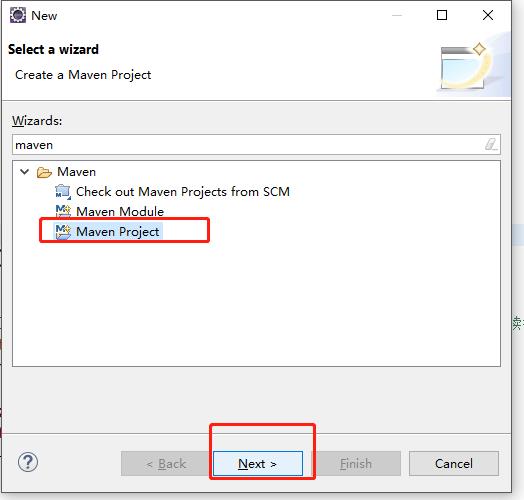Screen dimensions: 524x500
Task: Click the Cancel button
Action: [454, 464]
